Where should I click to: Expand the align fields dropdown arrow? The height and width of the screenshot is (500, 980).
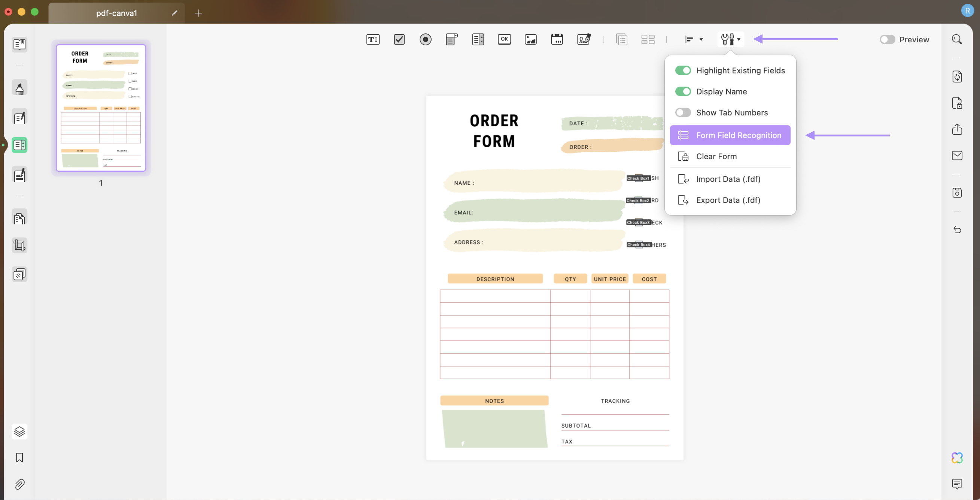point(701,39)
